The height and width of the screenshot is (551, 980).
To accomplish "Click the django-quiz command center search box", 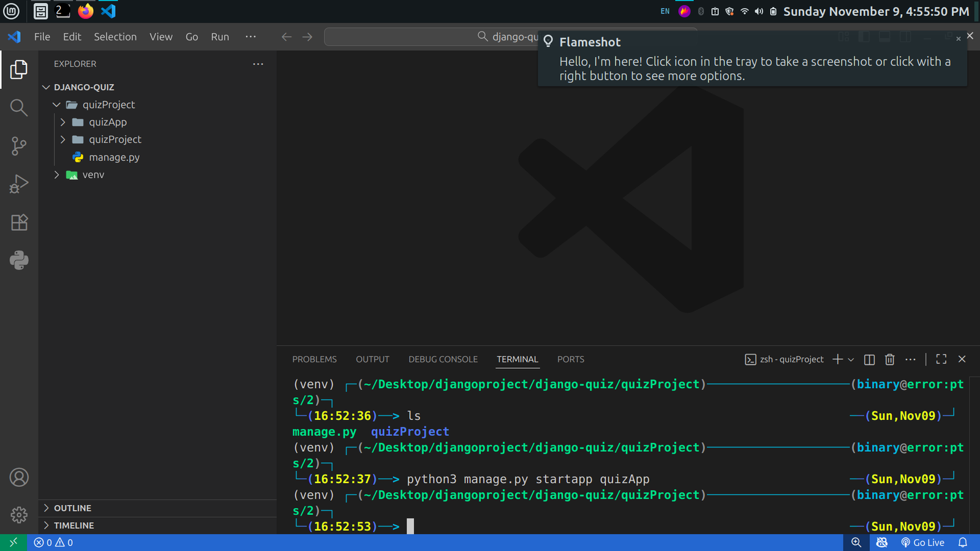I will point(429,37).
